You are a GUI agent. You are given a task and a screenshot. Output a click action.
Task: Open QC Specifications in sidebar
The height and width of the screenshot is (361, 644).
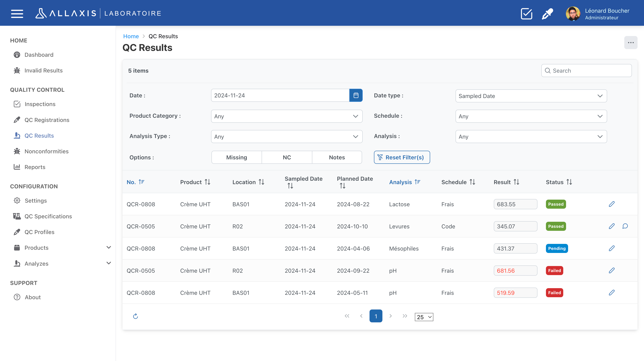click(x=48, y=216)
